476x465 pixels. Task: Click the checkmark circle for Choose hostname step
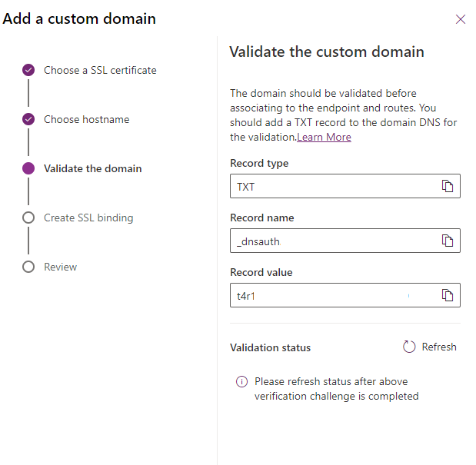pos(28,119)
